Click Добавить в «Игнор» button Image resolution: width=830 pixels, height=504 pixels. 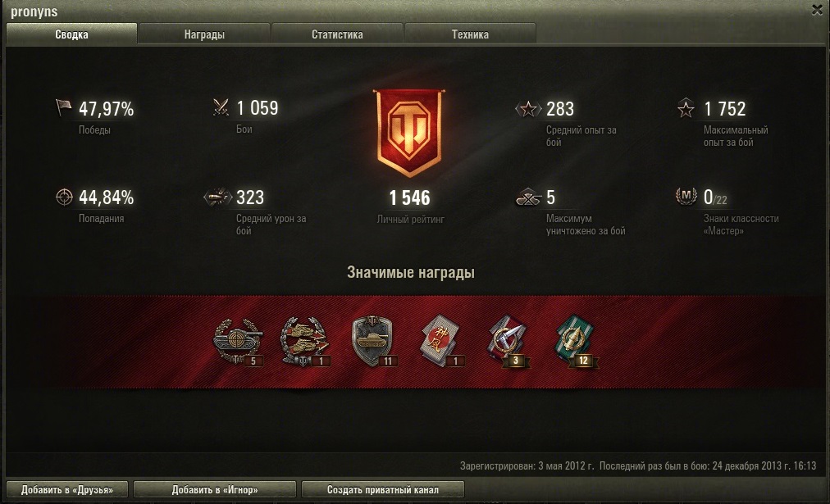pyautogui.click(x=214, y=490)
